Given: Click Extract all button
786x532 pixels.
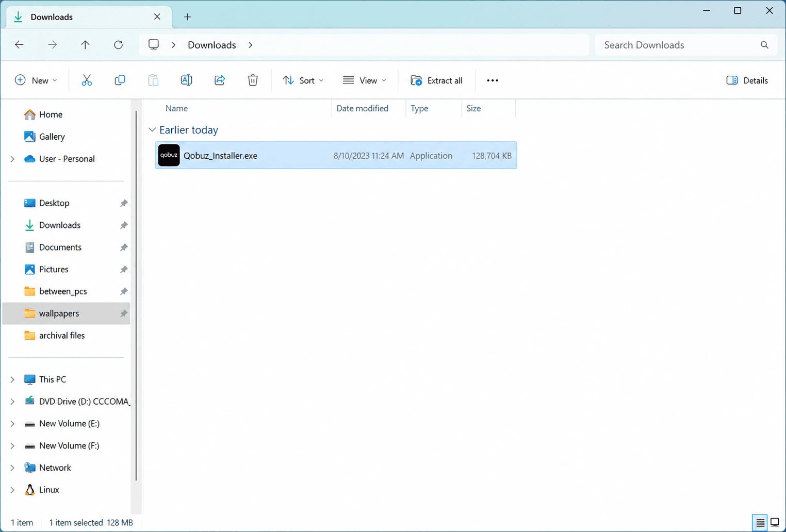Looking at the screenshot, I should (436, 80).
